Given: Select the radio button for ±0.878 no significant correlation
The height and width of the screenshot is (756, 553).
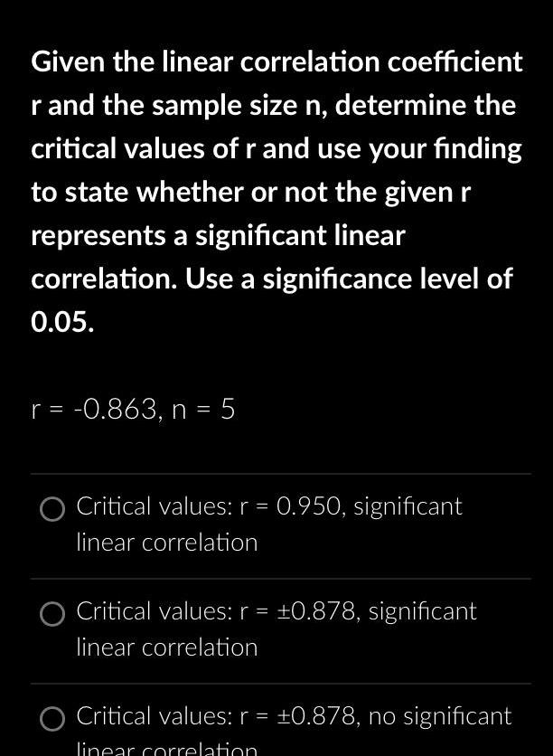Looking at the screenshot, I should pos(52,720).
